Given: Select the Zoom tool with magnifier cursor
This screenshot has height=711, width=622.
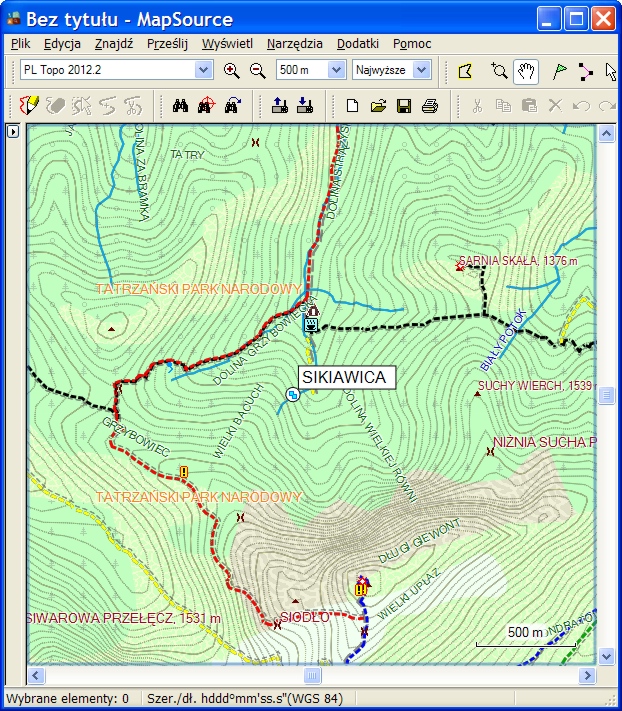Looking at the screenshot, I should click(499, 71).
